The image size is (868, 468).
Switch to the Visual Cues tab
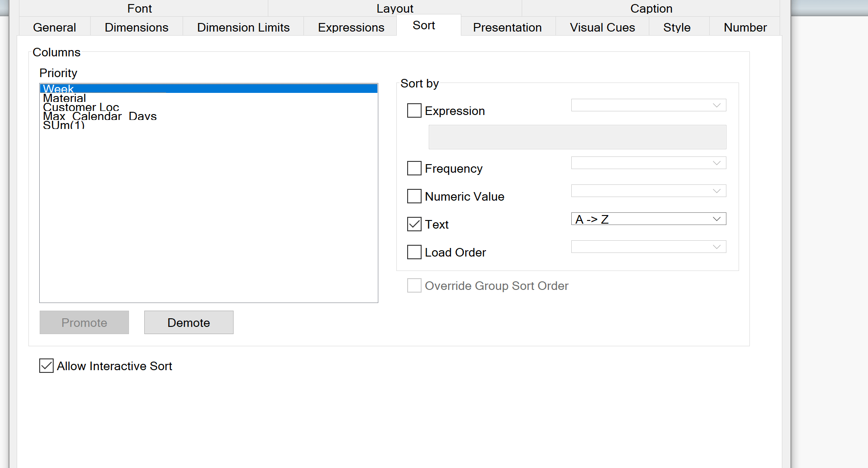(602, 27)
